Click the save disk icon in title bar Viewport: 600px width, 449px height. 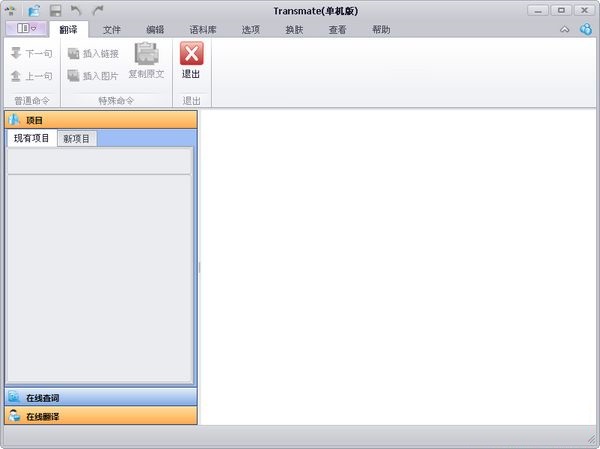55,10
